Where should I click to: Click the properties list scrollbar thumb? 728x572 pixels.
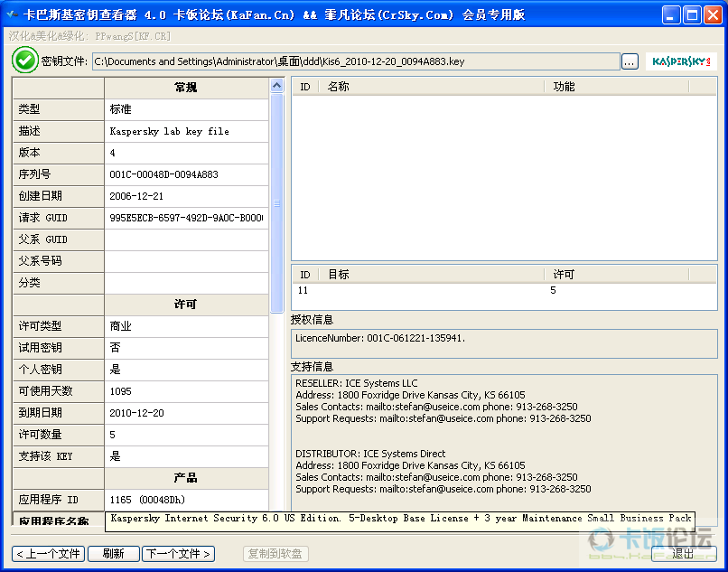pyautogui.click(x=276, y=203)
